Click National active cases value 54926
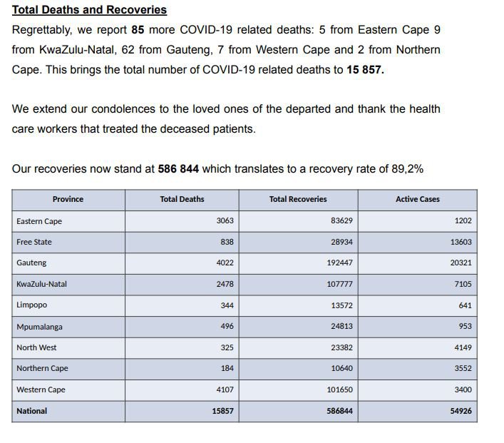 pos(461,411)
